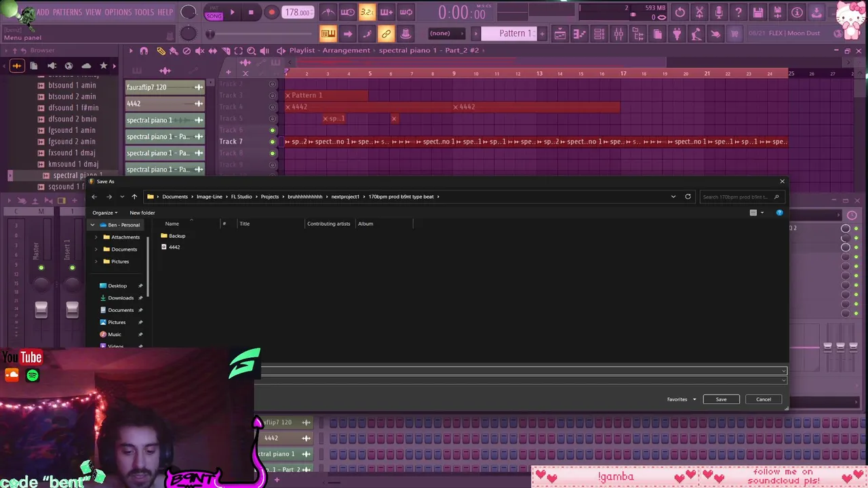
Task: Open the plugin picker plug icon
Action: 677,33
